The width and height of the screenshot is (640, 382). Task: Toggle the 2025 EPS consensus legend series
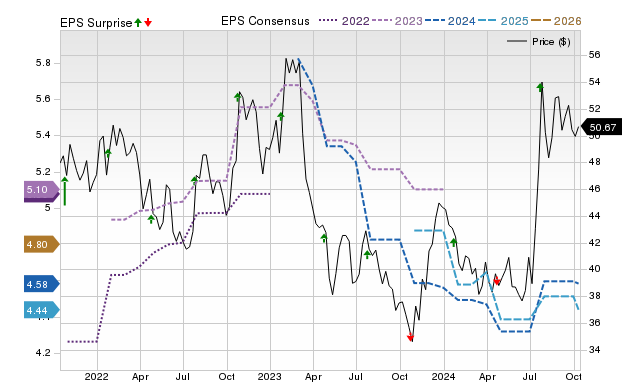[503, 21]
